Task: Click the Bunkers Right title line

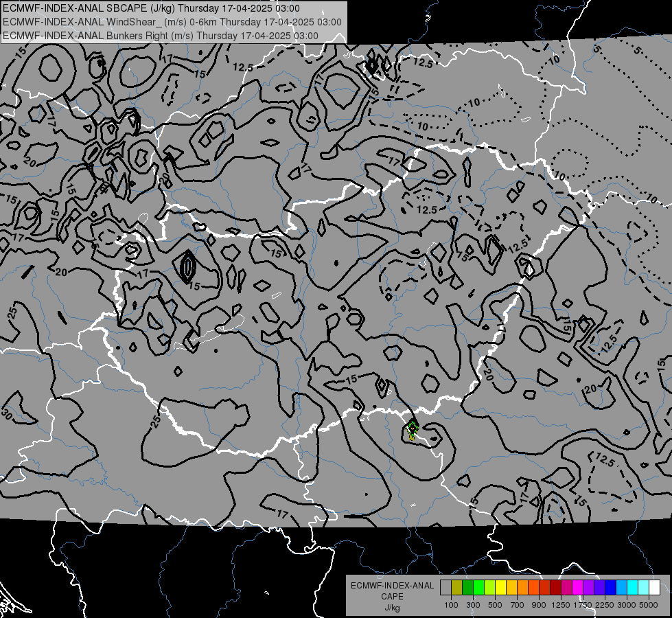Action: pyautogui.click(x=161, y=36)
